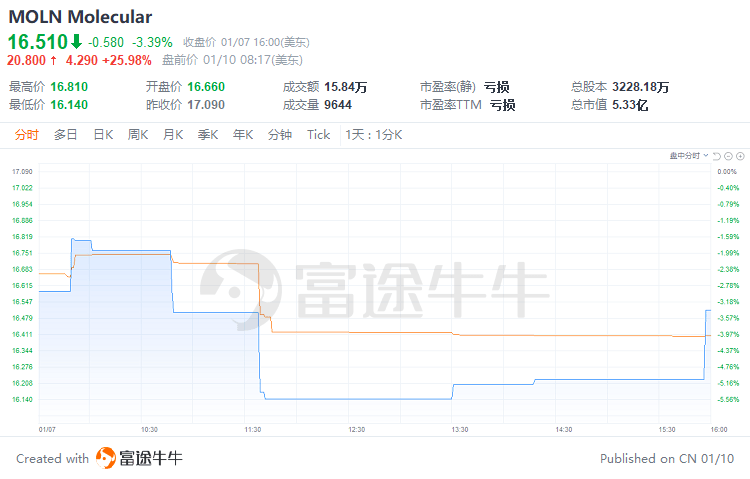
Task: Click the Futubull logo icon in footer
Action: tap(106, 458)
